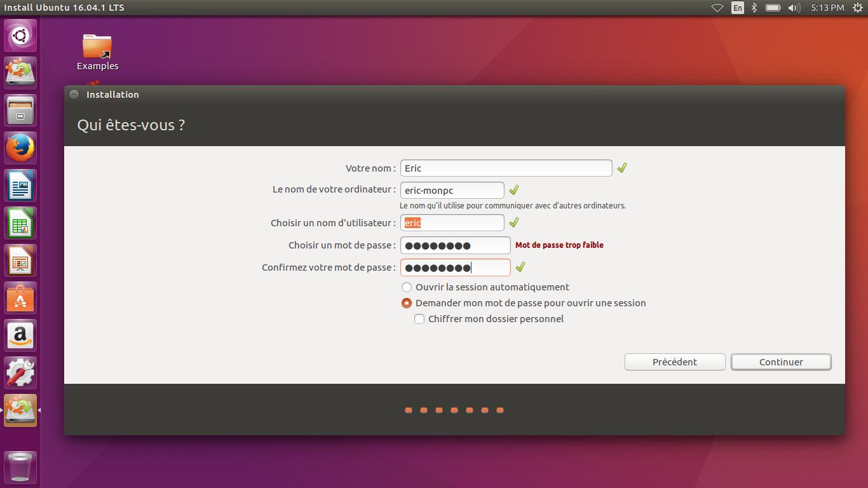
Task: Open LibreOffice Impress presentation icon
Action: pyautogui.click(x=20, y=261)
